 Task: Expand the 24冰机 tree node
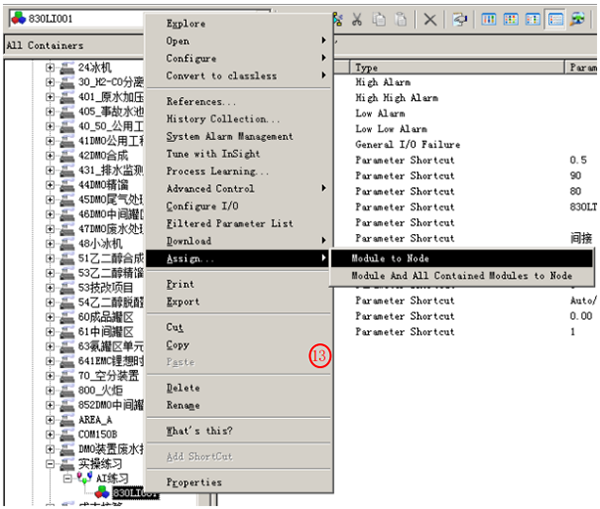pyautogui.click(x=51, y=67)
